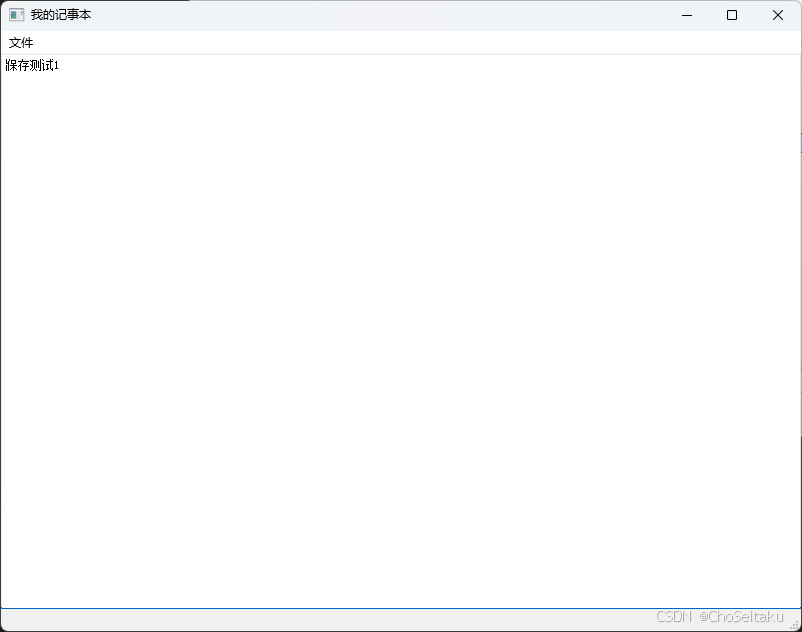This screenshot has height=632, width=802.
Task: Click the 我的记事本 window app icon
Action: click(x=16, y=15)
